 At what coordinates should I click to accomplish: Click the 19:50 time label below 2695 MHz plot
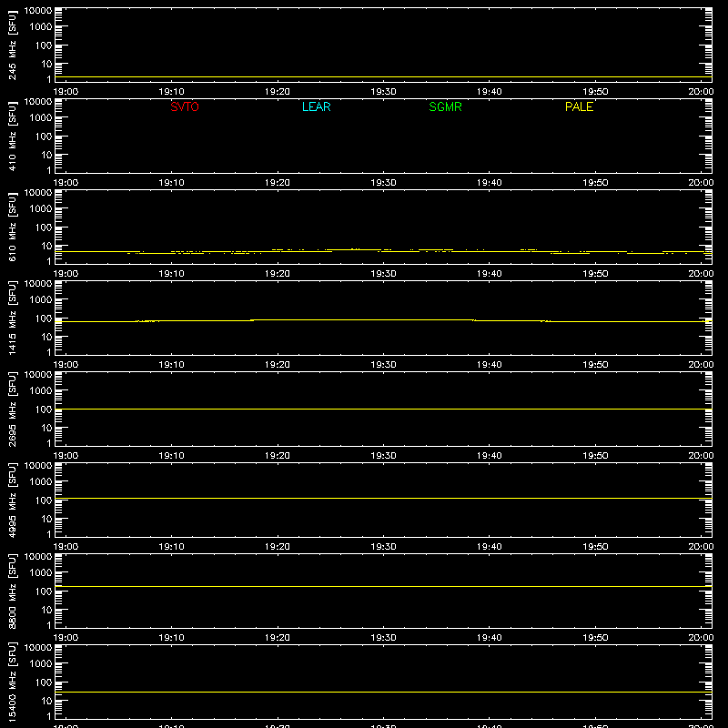595,456
